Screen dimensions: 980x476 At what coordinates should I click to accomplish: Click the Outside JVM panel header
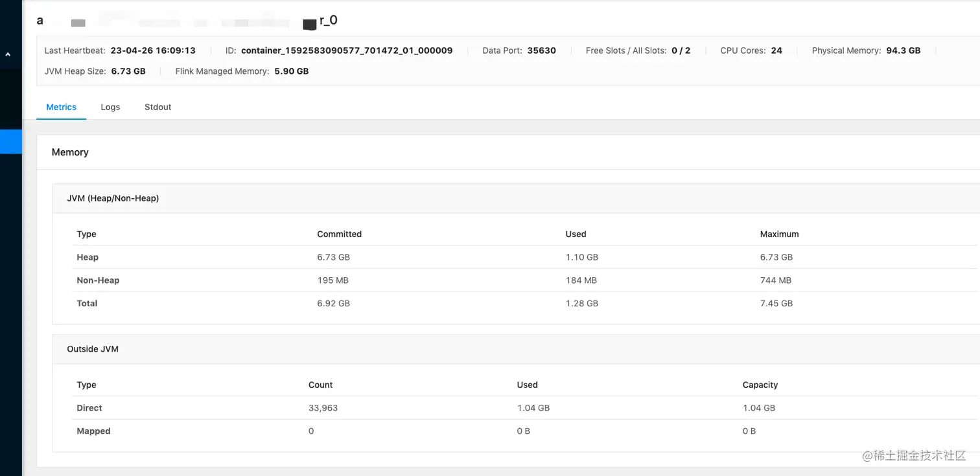click(93, 349)
